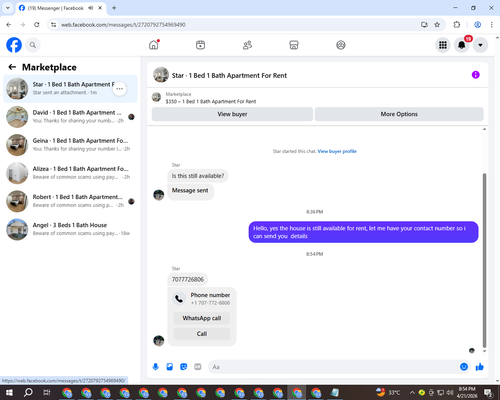Click the address bar URL
Screen dimensions: 500x400
[123, 25]
